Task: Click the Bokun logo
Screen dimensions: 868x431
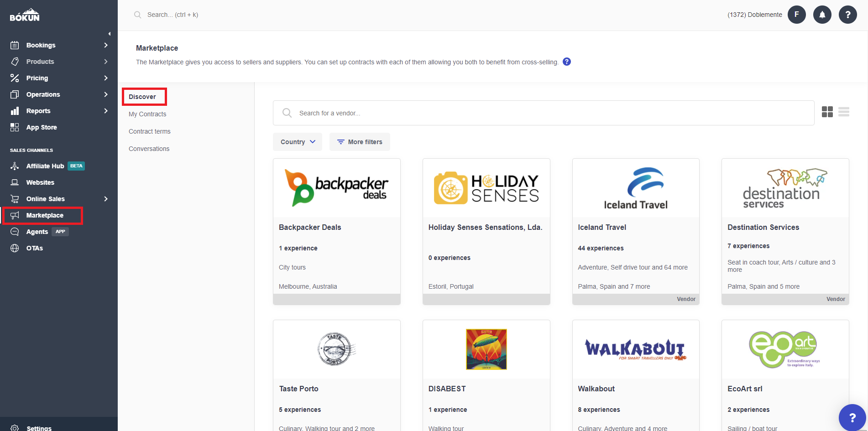Action: [25, 15]
